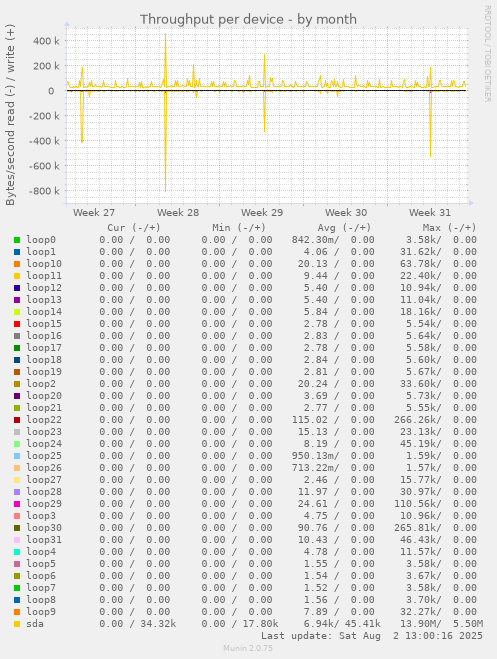Screen dimensions: 497x659
Task: Click the red loop15 legend swatch
Action: [17, 324]
